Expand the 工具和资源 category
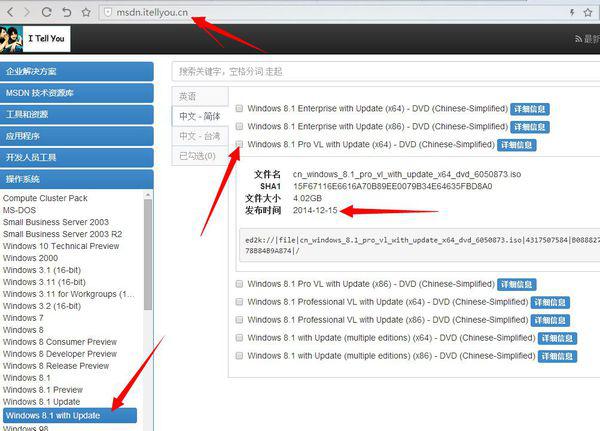The image size is (600, 431). tap(77, 114)
